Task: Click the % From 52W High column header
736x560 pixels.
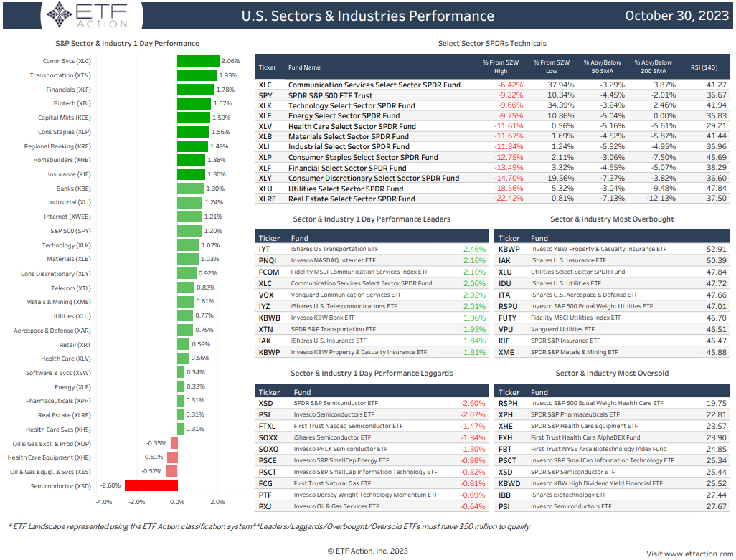Action: (501, 67)
